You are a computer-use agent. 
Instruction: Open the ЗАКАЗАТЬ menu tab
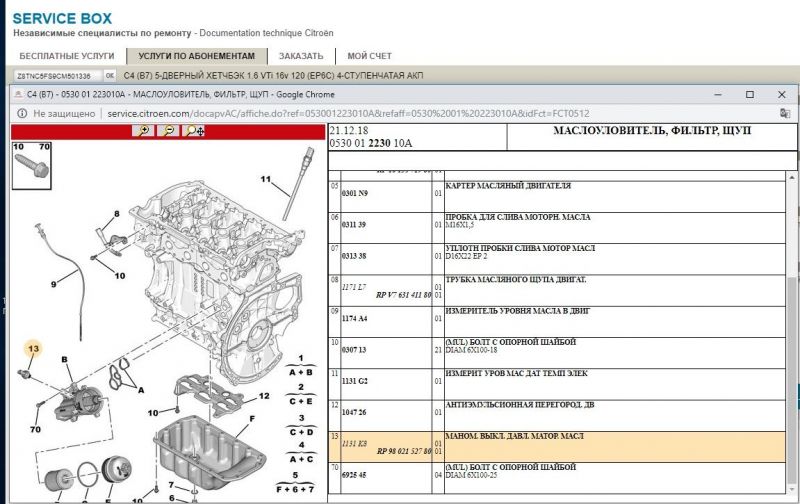click(x=301, y=56)
